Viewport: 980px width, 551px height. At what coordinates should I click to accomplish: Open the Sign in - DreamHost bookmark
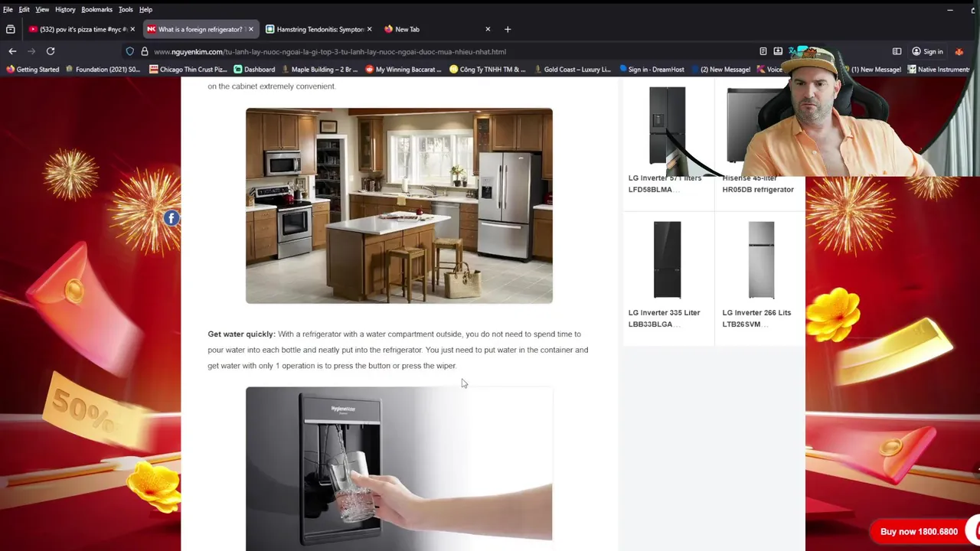[651, 69]
